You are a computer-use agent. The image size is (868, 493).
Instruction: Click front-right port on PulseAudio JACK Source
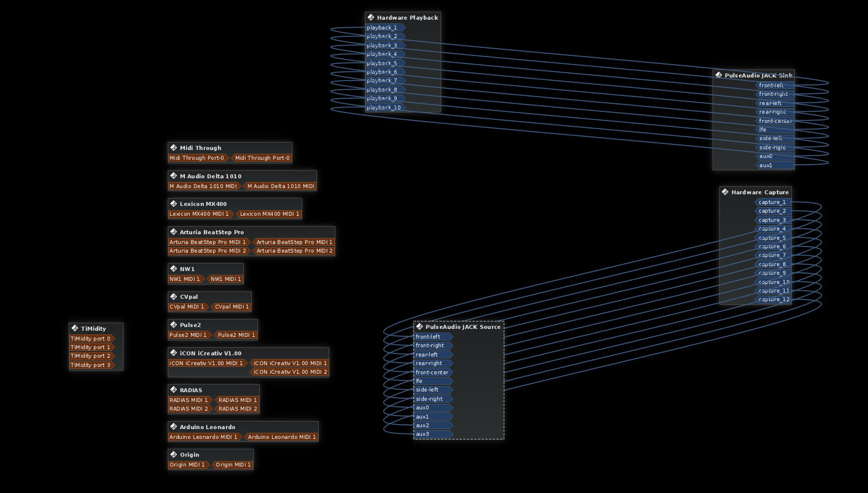[434, 345]
